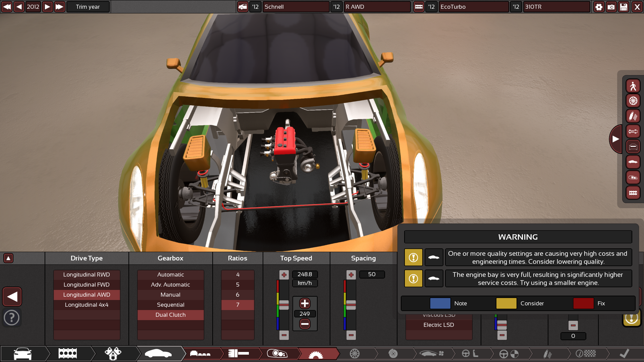Click the suspension spring icon in right sidebar
644x362 pixels.
(x=633, y=116)
